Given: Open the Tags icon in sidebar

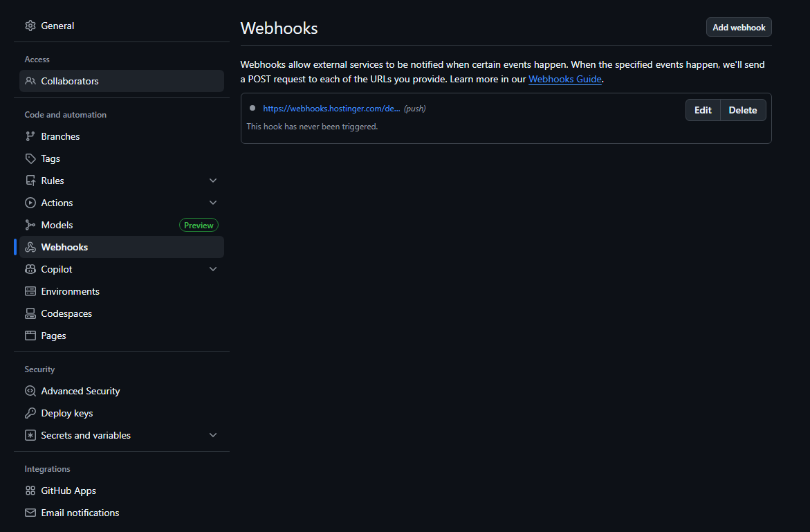Looking at the screenshot, I should click(30, 158).
